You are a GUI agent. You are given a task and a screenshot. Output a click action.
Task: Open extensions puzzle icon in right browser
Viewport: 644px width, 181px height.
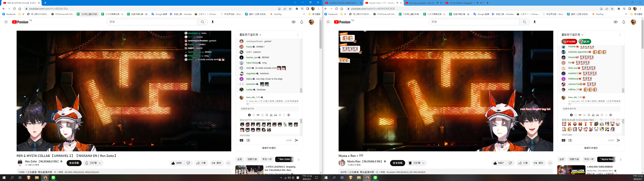(619, 9)
